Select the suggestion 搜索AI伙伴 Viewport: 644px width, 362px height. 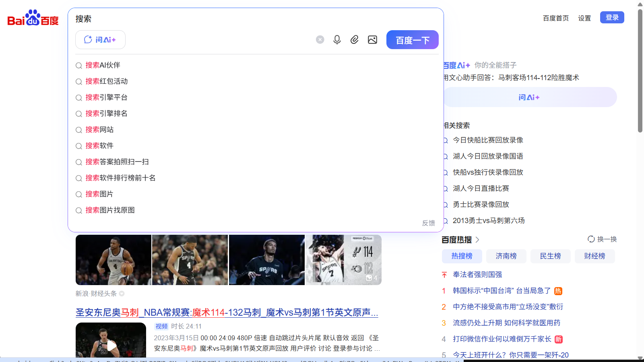[x=103, y=65]
